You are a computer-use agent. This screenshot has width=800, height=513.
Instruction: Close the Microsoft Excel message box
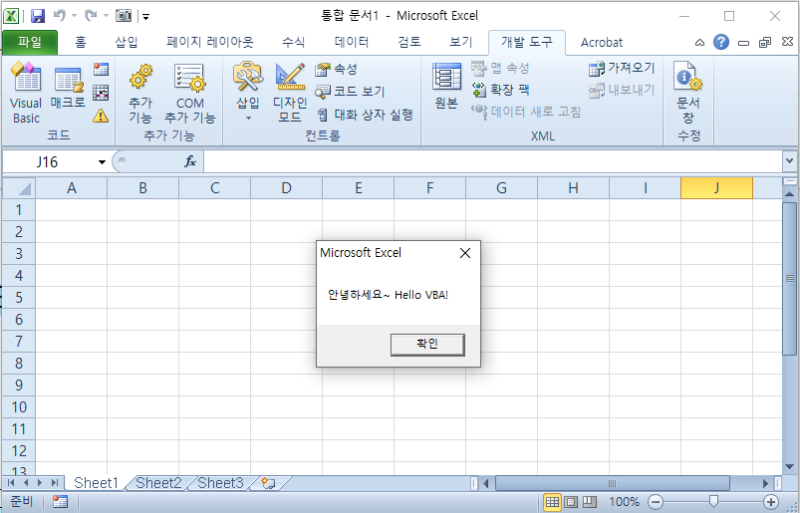tap(465, 253)
